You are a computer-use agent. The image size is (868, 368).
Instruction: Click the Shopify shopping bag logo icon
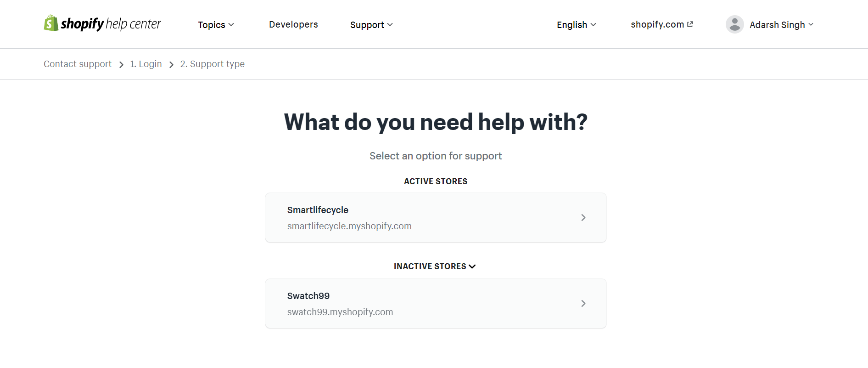tap(51, 23)
